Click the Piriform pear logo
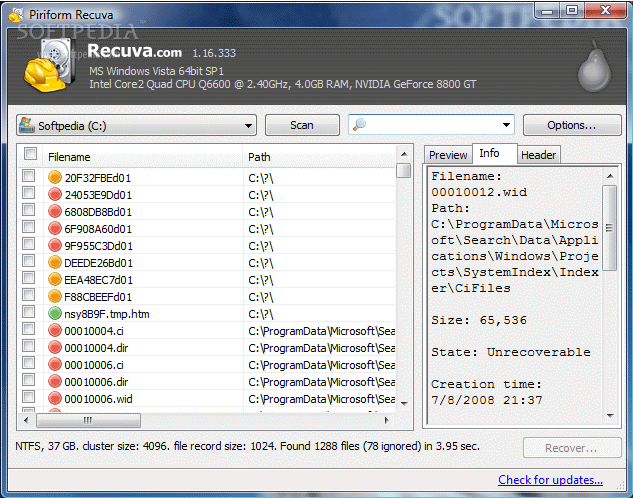Image resolution: width=633 pixels, height=498 pixels. point(594,67)
